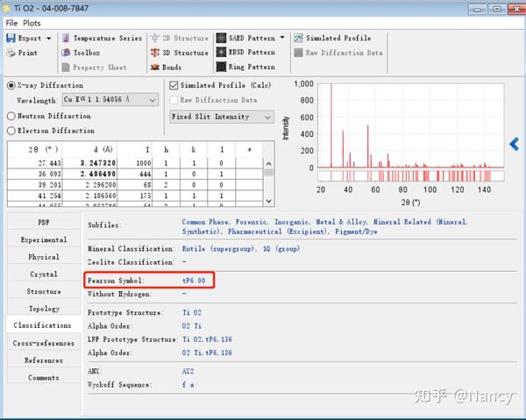Image resolution: width=526 pixels, height=420 pixels.
Task: Click the Property Sheet icon
Action: point(66,68)
